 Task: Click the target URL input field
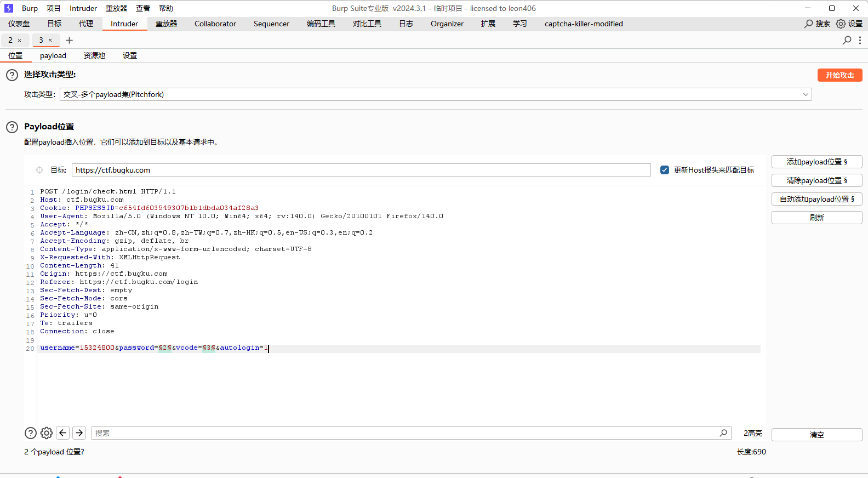click(361, 170)
